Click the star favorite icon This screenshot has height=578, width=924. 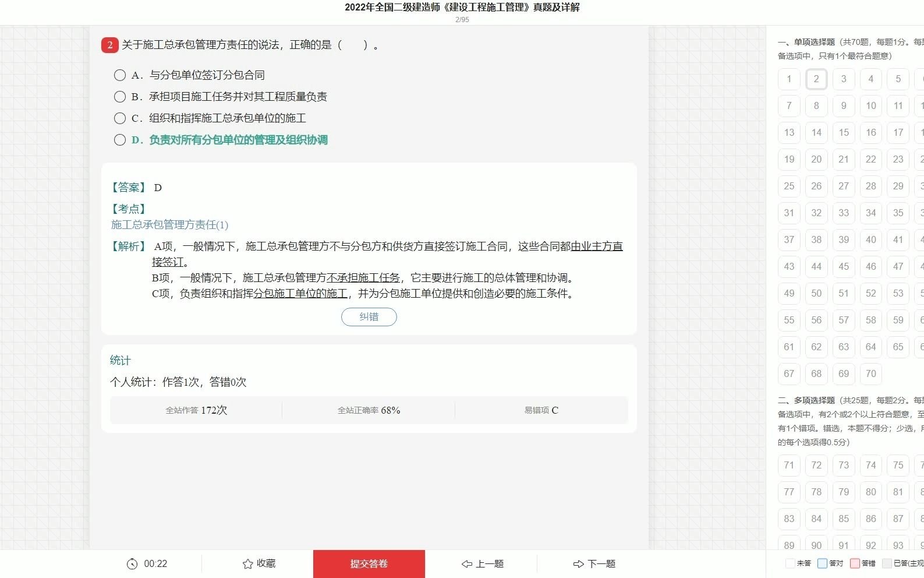tap(247, 564)
